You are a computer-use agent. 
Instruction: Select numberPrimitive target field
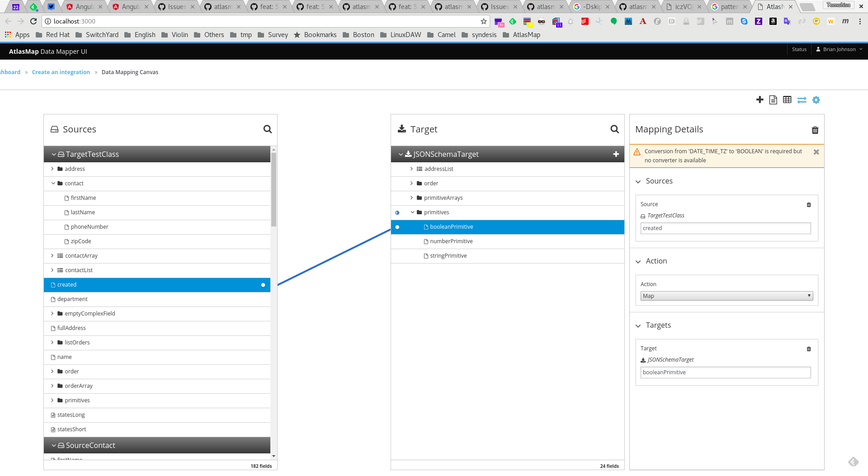pyautogui.click(x=507, y=241)
